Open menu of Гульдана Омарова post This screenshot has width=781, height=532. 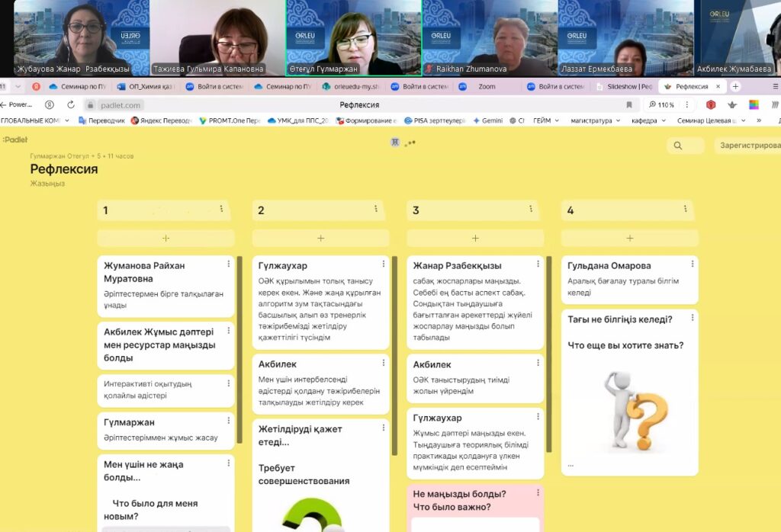[x=693, y=264]
